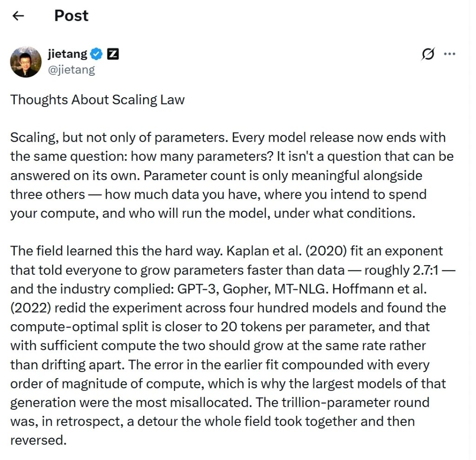The height and width of the screenshot is (460, 476).
Task: Click the @jietang handle
Action: point(71,70)
